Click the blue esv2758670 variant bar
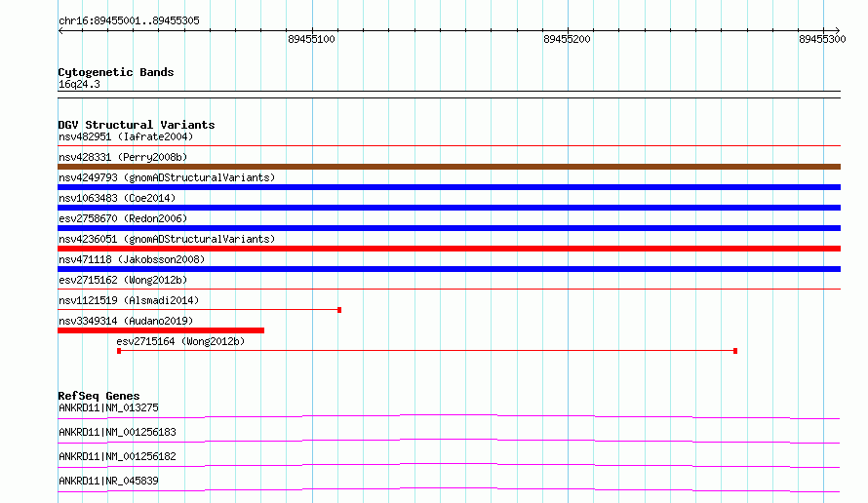This screenshot has height=503, width=868. (449, 228)
